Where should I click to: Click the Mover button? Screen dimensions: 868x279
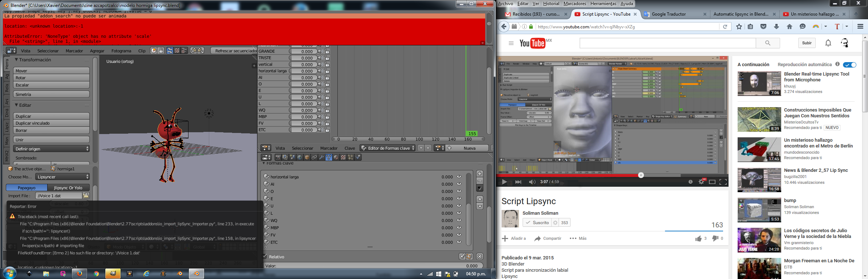pyautogui.click(x=52, y=71)
